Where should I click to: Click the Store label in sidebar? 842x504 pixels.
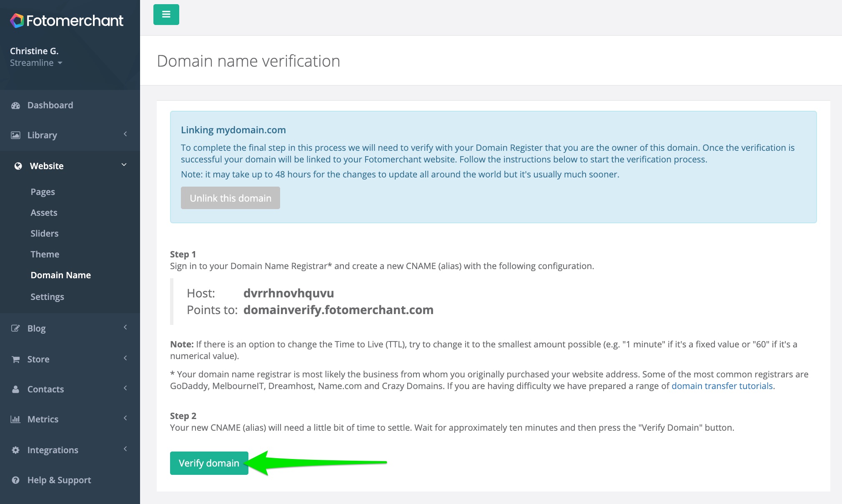(x=38, y=359)
